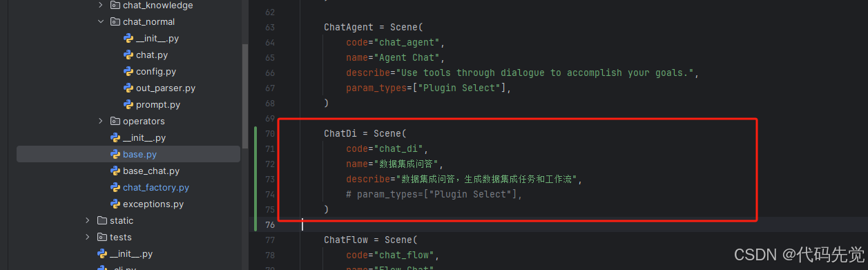Screen dimensions: 868x270
Task: Click the chat_normal folder icon
Action: [115, 22]
